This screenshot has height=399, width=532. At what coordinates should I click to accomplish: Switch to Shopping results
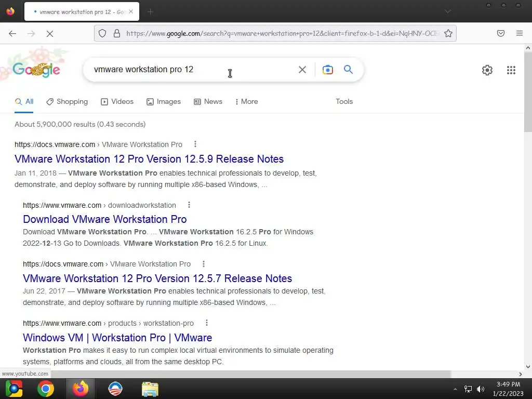pos(67,101)
